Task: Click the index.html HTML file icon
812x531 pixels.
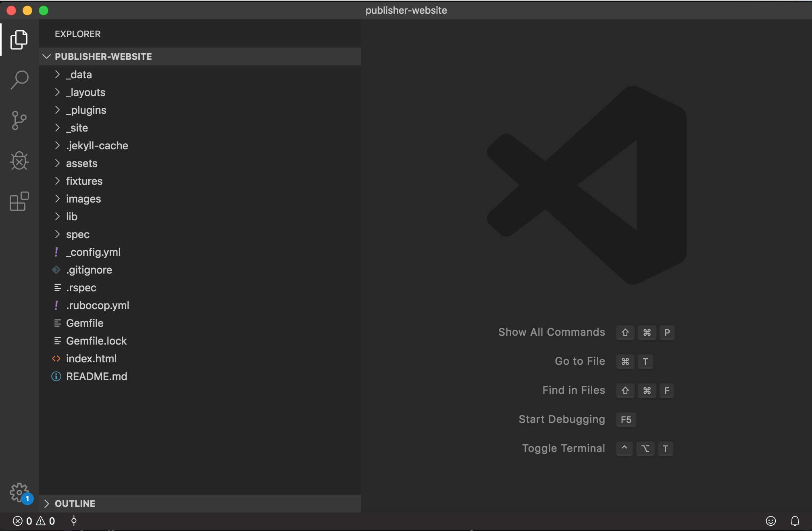Action: tap(56, 359)
